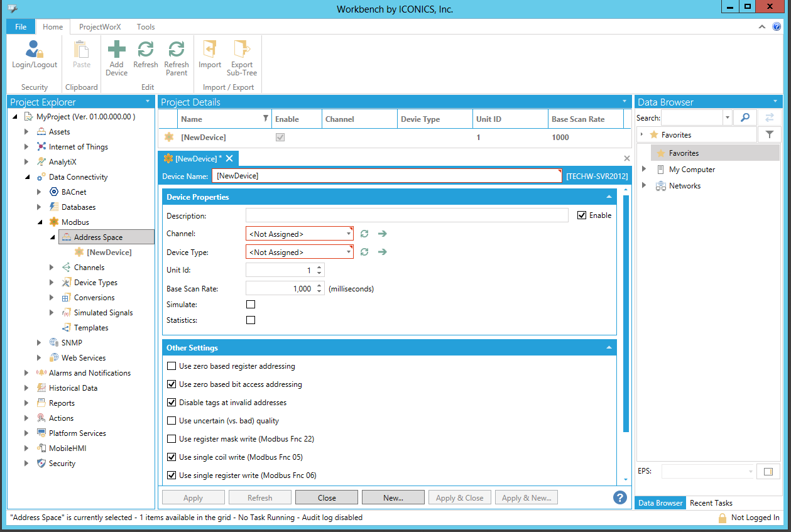Switch to the Recent Tasks tab
The height and width of the screenshot is (532, 791).
[x=711, y=503]
